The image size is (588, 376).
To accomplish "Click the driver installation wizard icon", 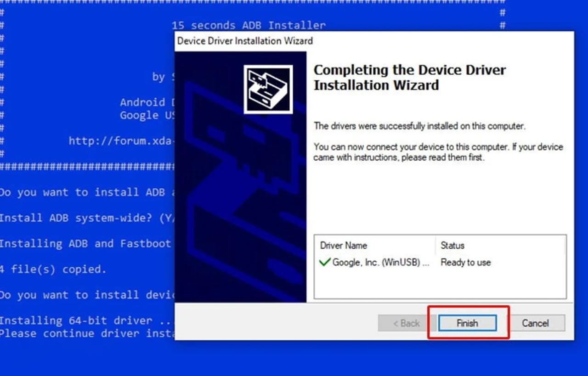I will click(268, 89).
